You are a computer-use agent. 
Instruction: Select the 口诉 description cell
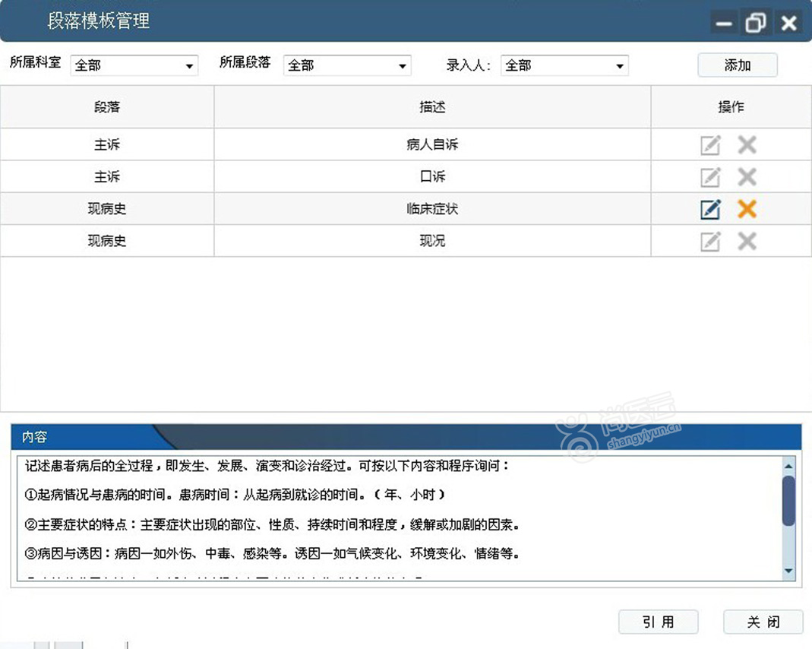click(x=432, y=176)
